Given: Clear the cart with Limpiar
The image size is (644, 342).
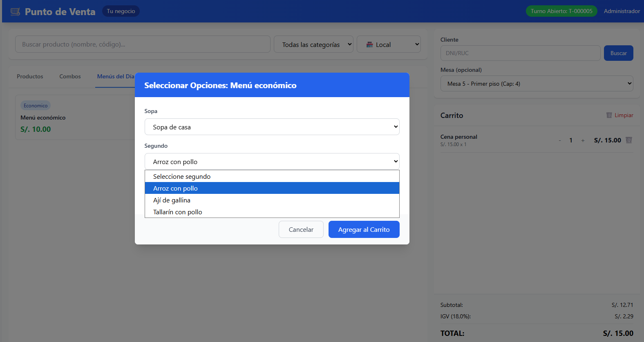Looking at the screenshot, I should (620, 115).
